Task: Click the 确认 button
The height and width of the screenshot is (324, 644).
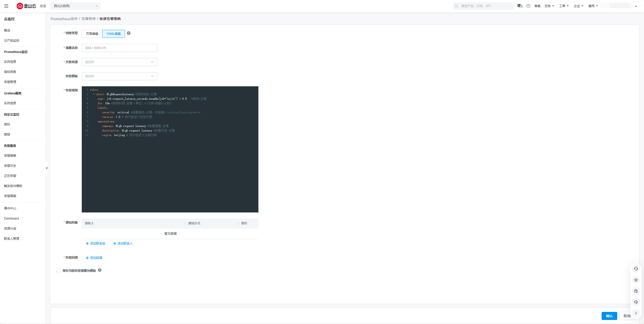Action: 609,316
